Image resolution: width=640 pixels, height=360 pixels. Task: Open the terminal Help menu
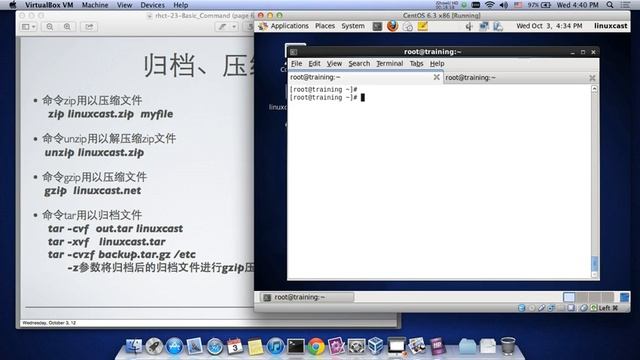click(437, 64)
